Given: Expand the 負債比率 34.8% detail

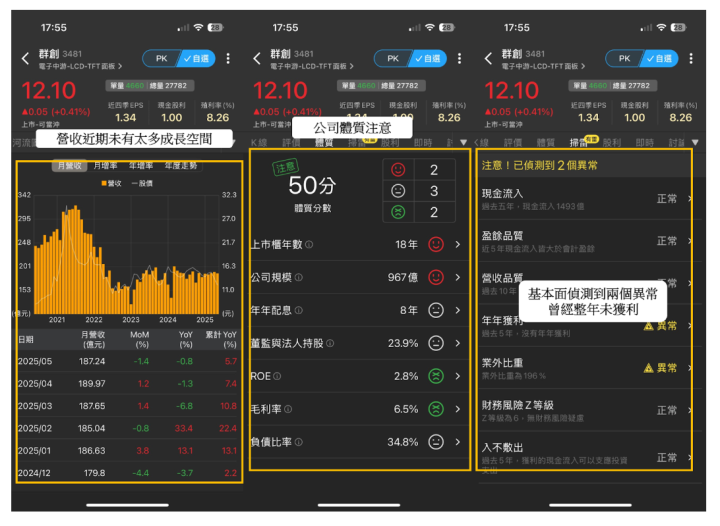Looking at the screenshot, I should (x=458, y=442).
